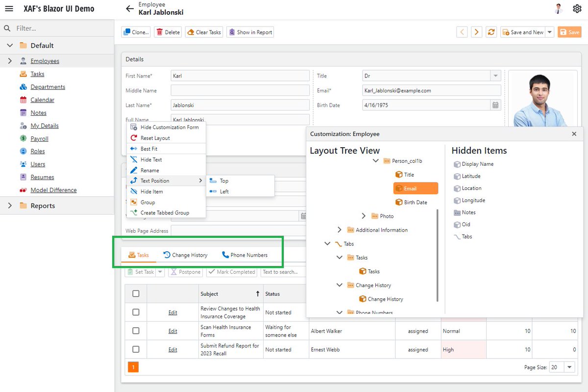Expand the Reports navigation group
The image size is (588, 392).
pos(10,206)
